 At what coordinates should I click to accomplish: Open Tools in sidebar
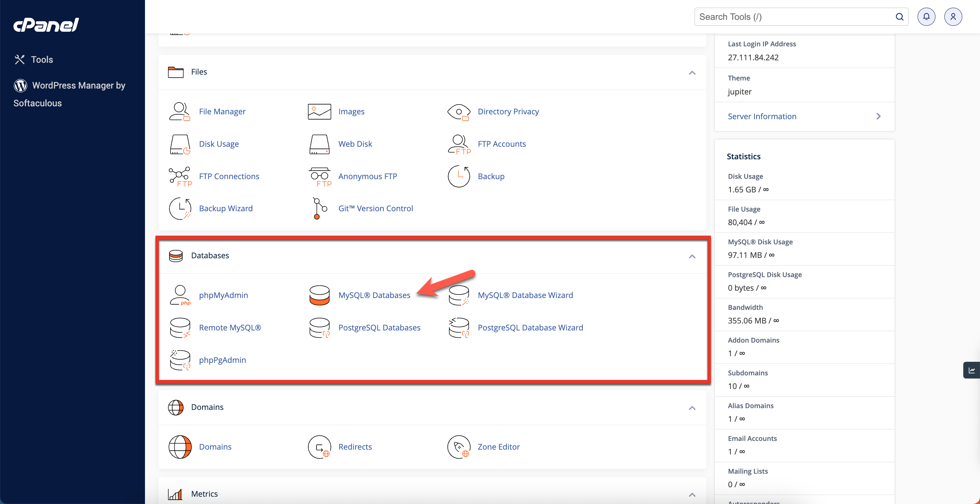pos(33,59)
